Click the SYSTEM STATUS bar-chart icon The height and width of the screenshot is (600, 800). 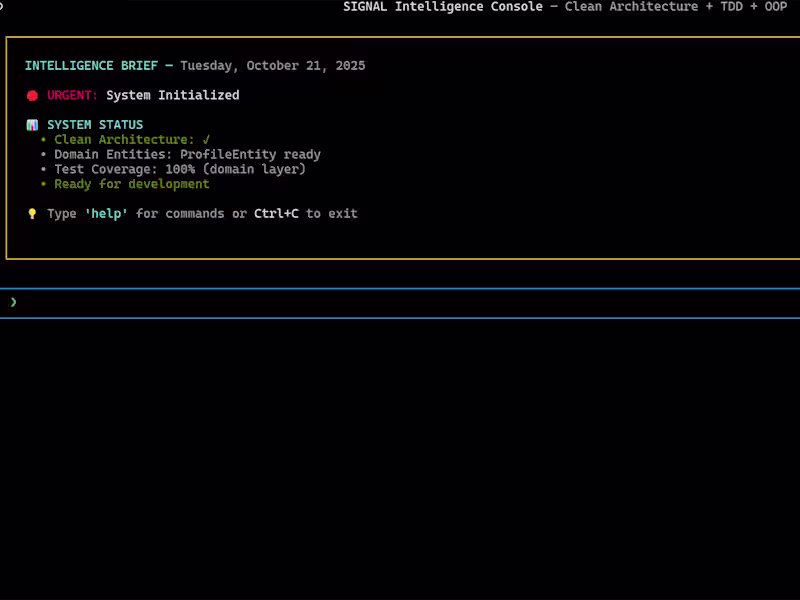coord(31,124)
